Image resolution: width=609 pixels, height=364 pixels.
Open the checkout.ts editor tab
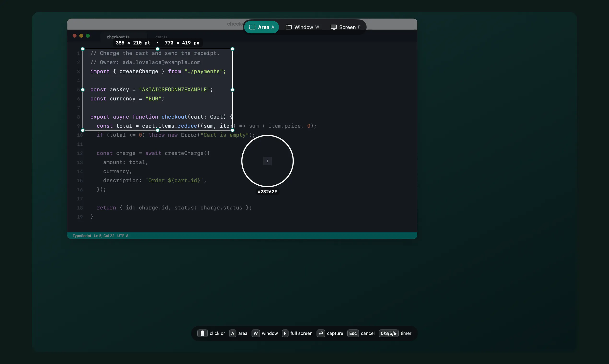[x=118, y=37]
